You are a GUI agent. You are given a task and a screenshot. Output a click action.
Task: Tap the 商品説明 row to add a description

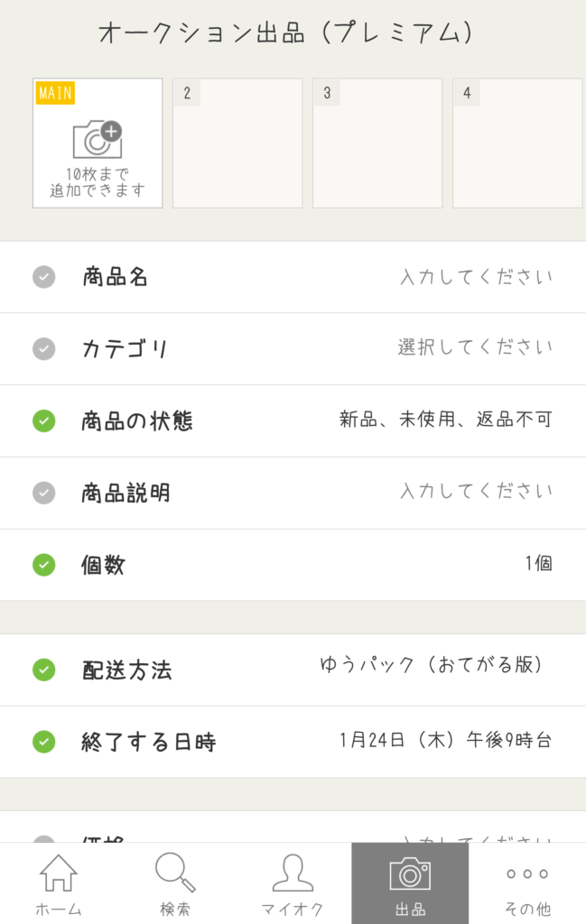pos(293,493)
